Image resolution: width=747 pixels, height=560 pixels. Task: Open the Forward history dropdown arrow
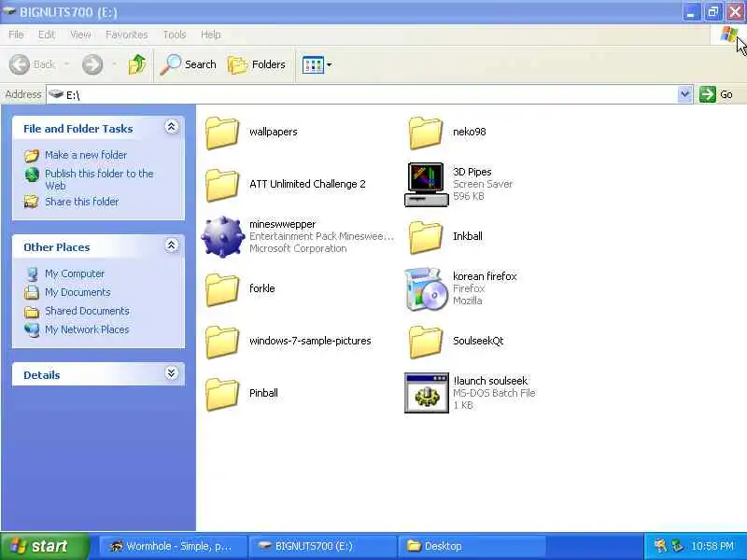pyautogui.click(x=114, y=64)
